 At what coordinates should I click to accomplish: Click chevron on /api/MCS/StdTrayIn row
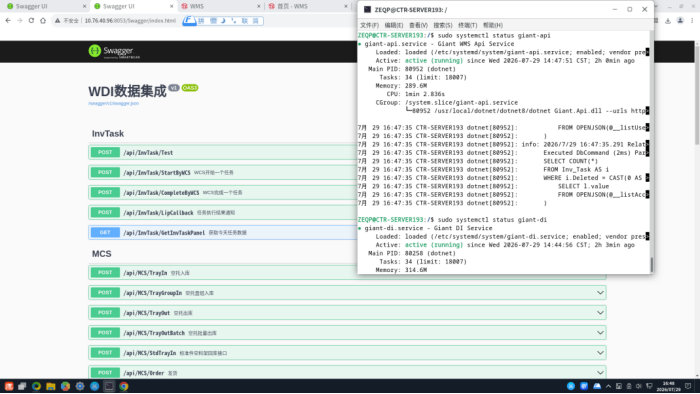point(600,353)
